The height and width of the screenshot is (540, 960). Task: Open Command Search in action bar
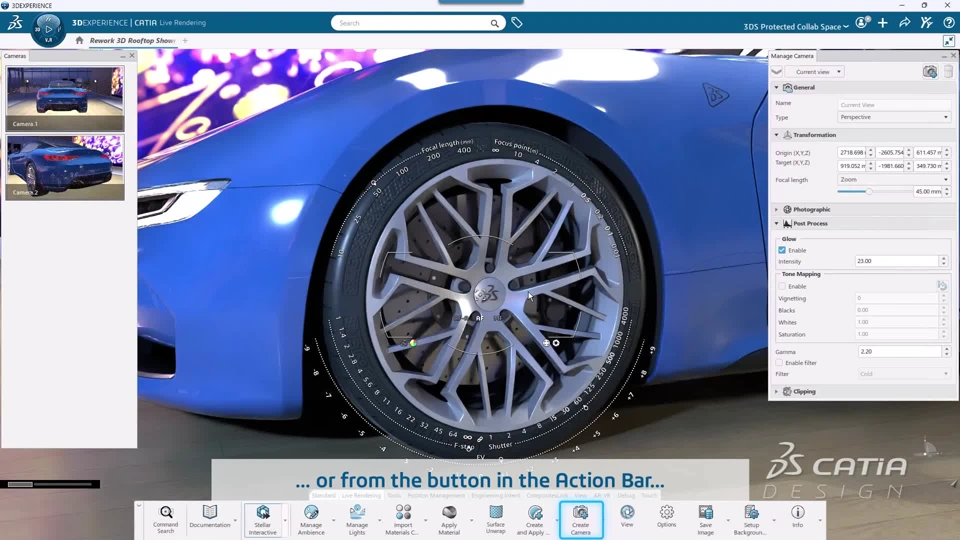point(165,520)
